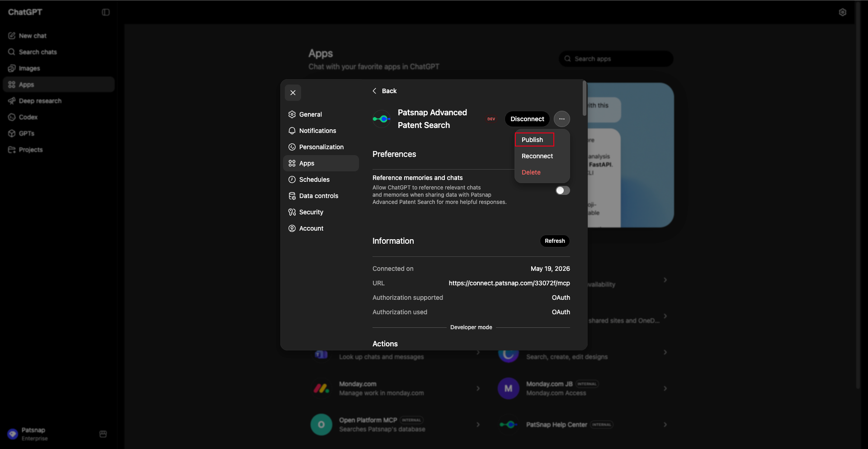Open Account settings tab
Viewport: 868px width, 449px height.
pos(321,228)
